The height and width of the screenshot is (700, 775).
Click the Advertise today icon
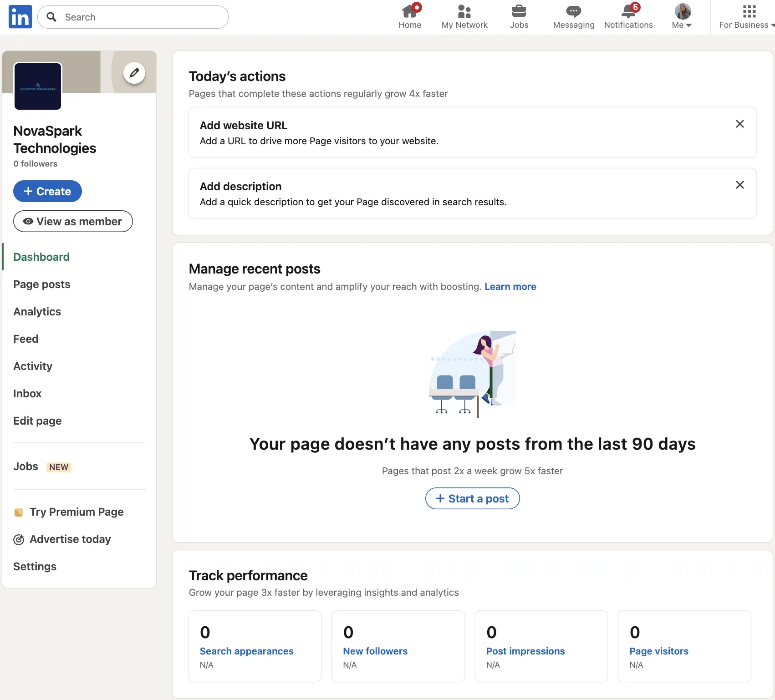click(19, 539)
